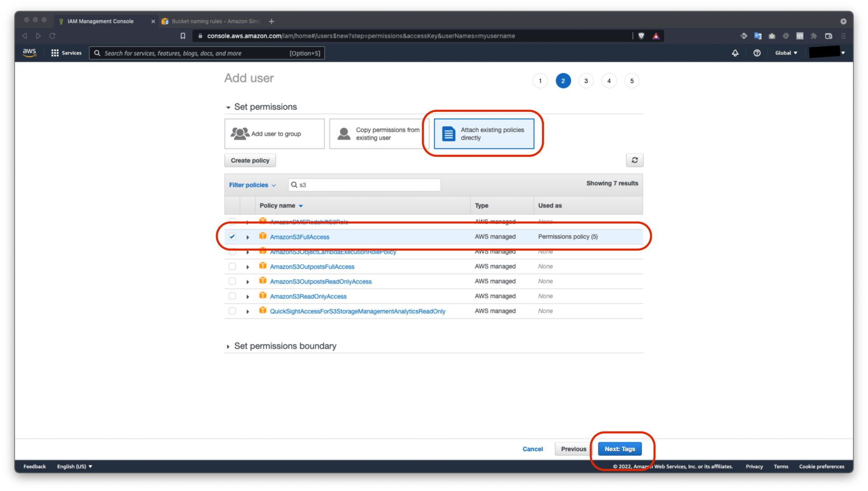Enable the AmazonS3OutpostsFullAccess checkbox
This screenshot has width=868, height=491.
tap(232, 266)
